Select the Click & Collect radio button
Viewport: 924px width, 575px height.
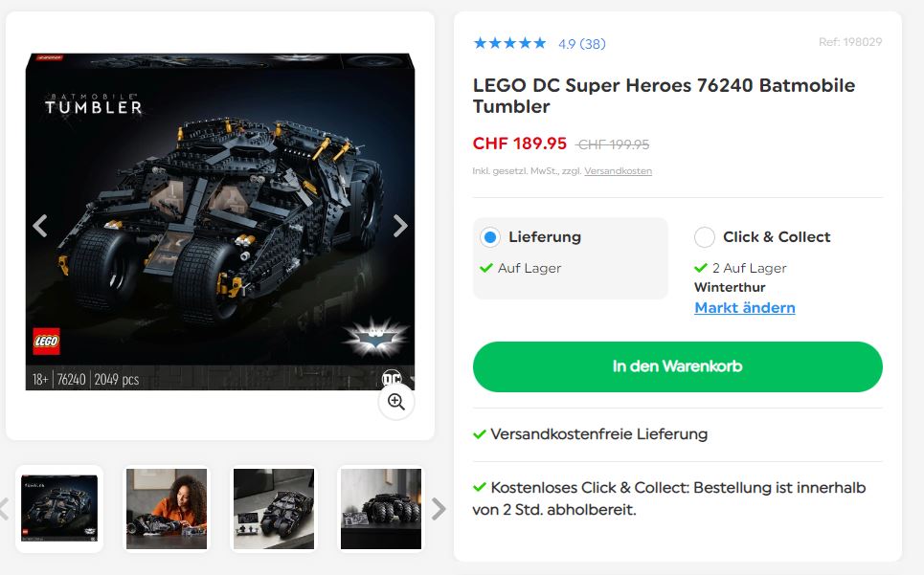[x=704, y=237]
